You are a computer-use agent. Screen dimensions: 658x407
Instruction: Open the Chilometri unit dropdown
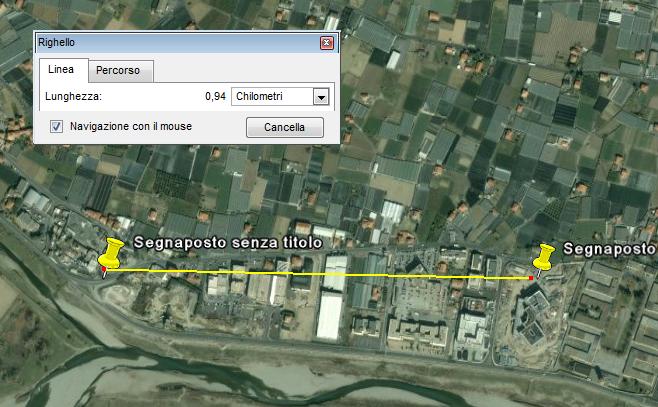[272, 97]
